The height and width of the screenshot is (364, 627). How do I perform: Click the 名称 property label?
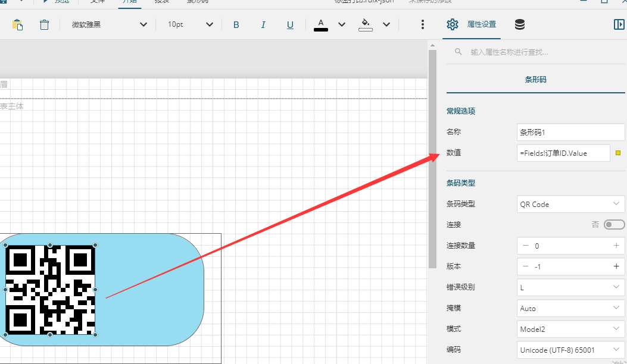pyautogui.click(x=454, y=132)
